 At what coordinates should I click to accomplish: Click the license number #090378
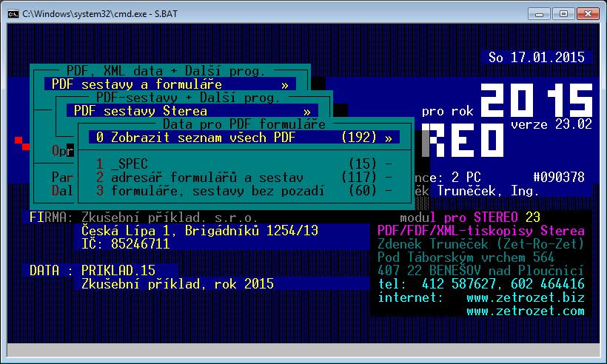click(559, 177)
